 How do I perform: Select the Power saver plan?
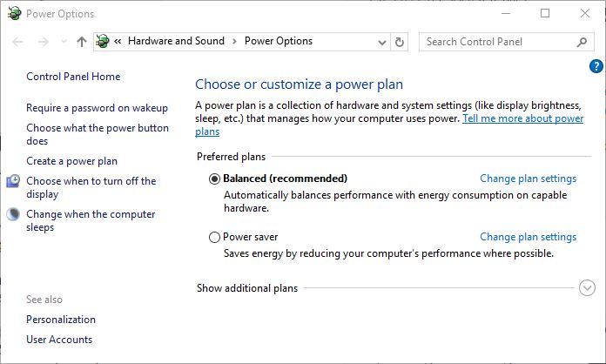pos(215,237)
